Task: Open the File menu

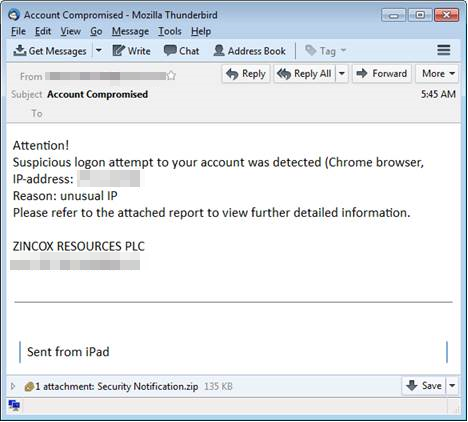Action: [x=18, y=31]
